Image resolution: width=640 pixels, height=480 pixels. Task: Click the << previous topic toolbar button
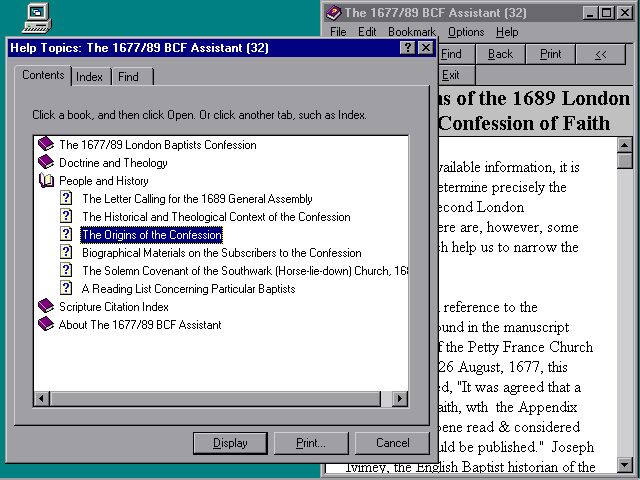click(x=600, y=54)
